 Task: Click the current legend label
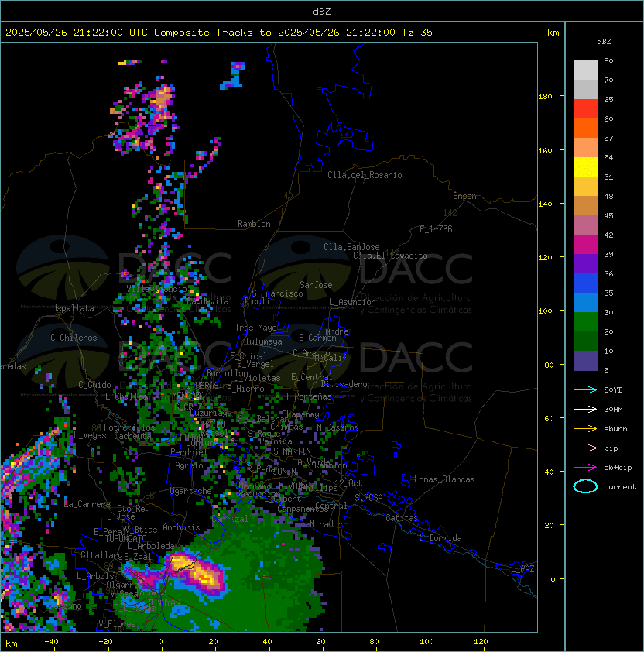coord(620,487)
